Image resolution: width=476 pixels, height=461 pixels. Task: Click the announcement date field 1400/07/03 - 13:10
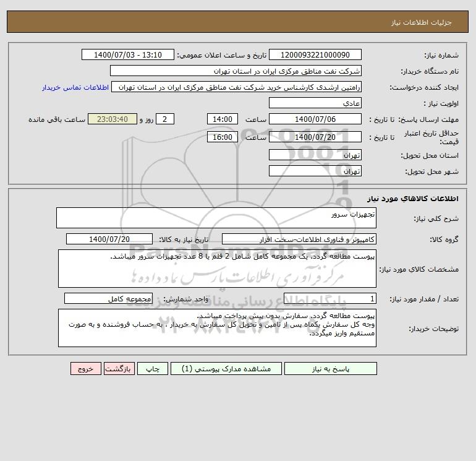[128, 54]
